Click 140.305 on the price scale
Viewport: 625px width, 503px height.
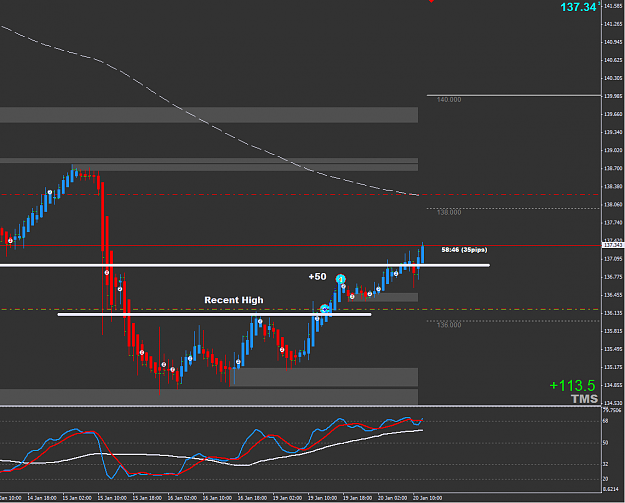coord(613,78)
